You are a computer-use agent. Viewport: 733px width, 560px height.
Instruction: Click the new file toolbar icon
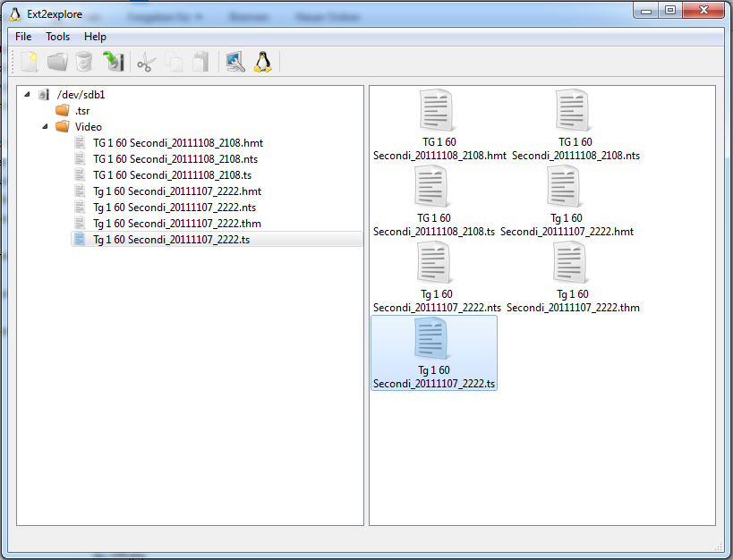click(30, 62)
